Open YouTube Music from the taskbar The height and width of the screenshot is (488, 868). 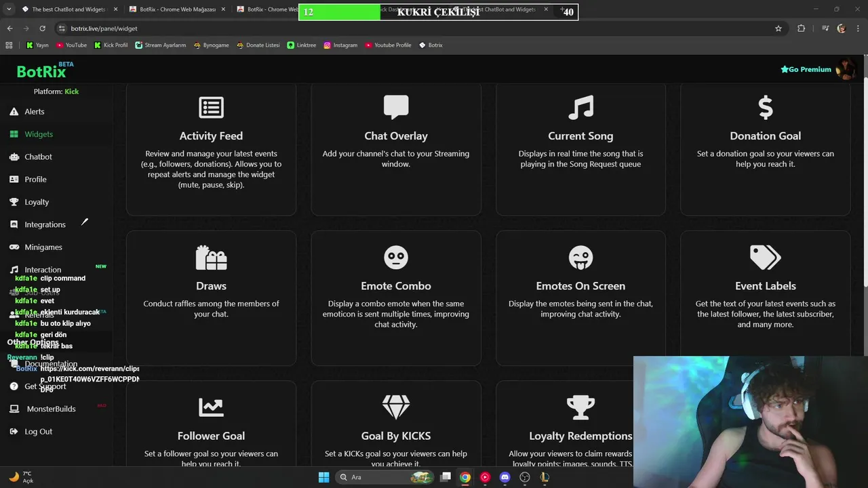[485, 477]
